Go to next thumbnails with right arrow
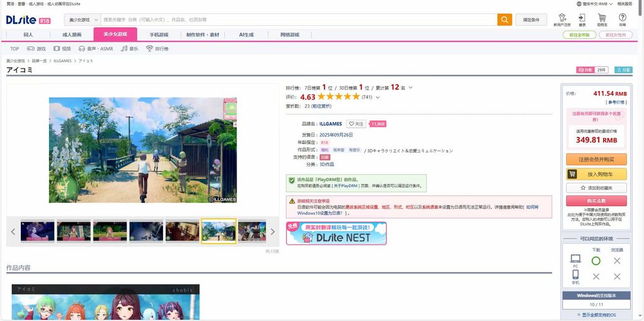Image resolution: width=644 pixels, height=321 pixels. (x=272, y=232)
